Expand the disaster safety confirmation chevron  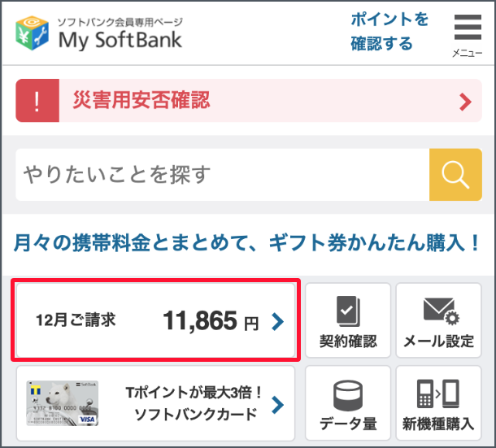465,102
